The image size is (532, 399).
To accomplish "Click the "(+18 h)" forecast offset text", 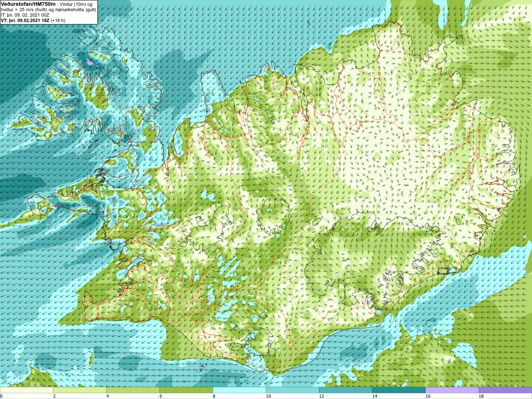I will point(58,20).
